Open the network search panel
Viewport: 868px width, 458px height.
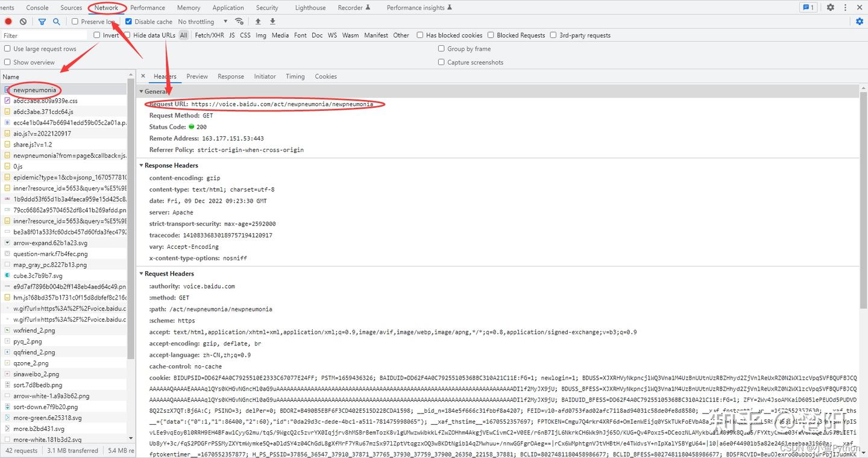[57, 21]
